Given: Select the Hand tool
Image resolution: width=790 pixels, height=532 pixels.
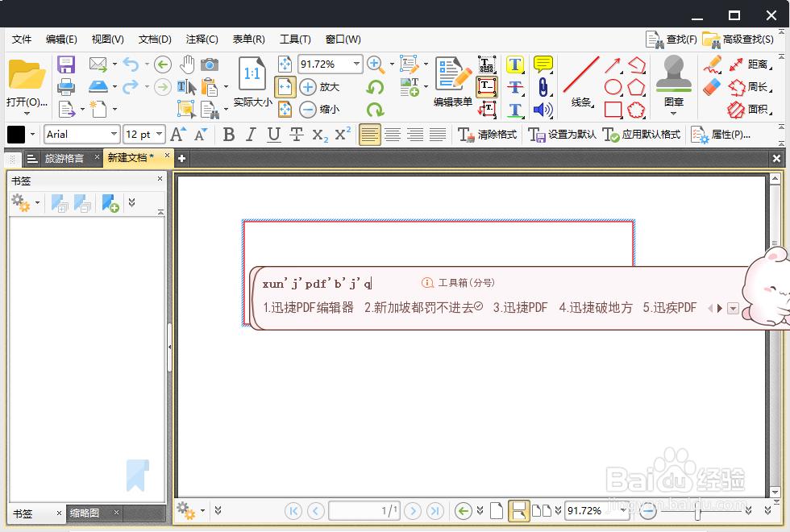Looking at the screenshot, I should click(x=187, y=64).
